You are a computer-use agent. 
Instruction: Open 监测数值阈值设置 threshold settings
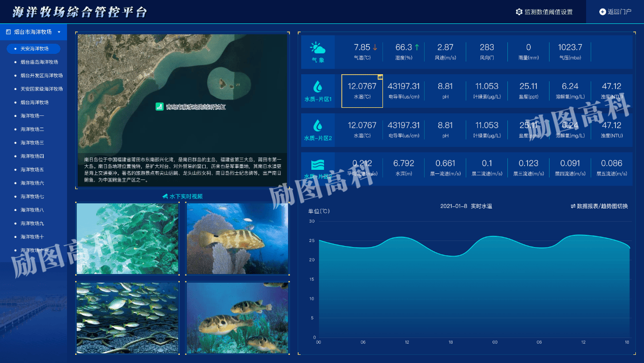[x=549, y=12]
